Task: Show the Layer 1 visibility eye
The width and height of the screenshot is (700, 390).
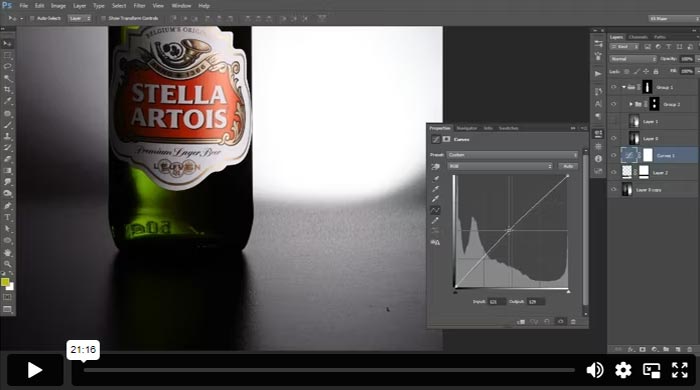Action: point(613,121)
